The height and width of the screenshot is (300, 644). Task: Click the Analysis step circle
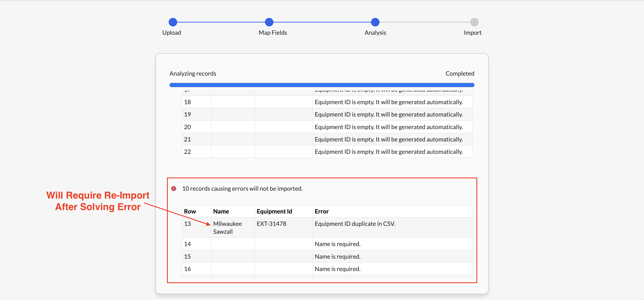(x=375, y=22)
